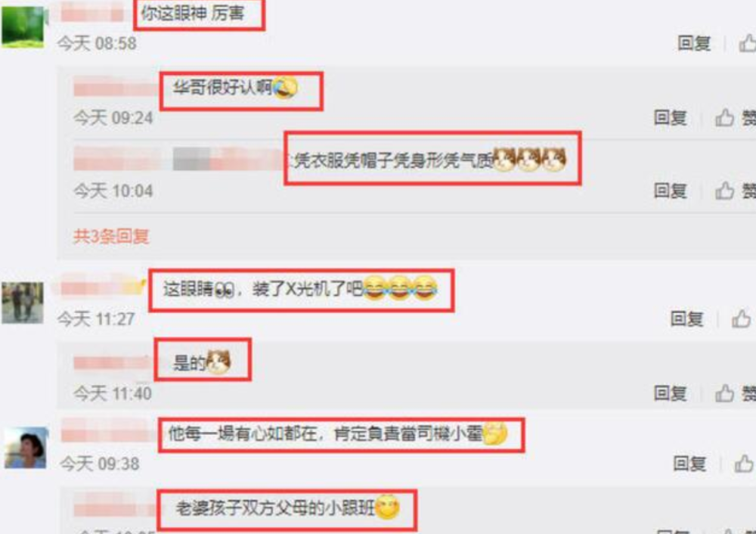The image size is (756, 534).
Task: Like the 10:04 reply thumbs-up icon
Action: click(724, 191)
